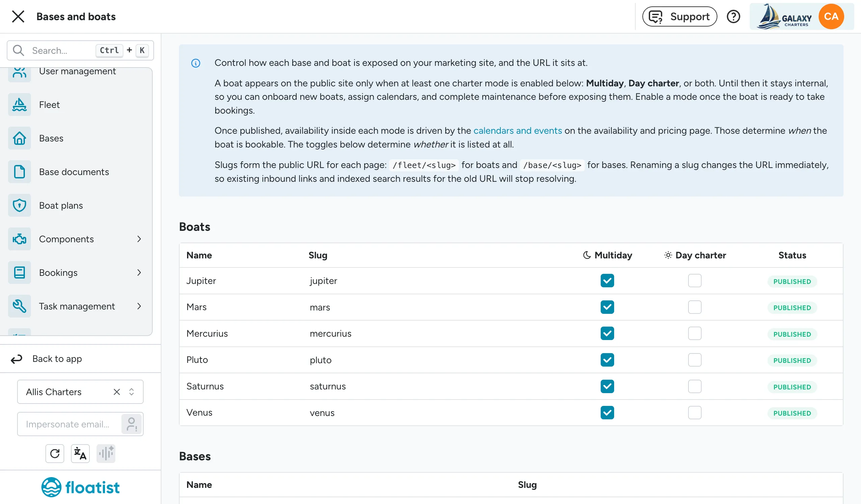
Task: Click the help question mark icon
Action: tap(733, 16)
